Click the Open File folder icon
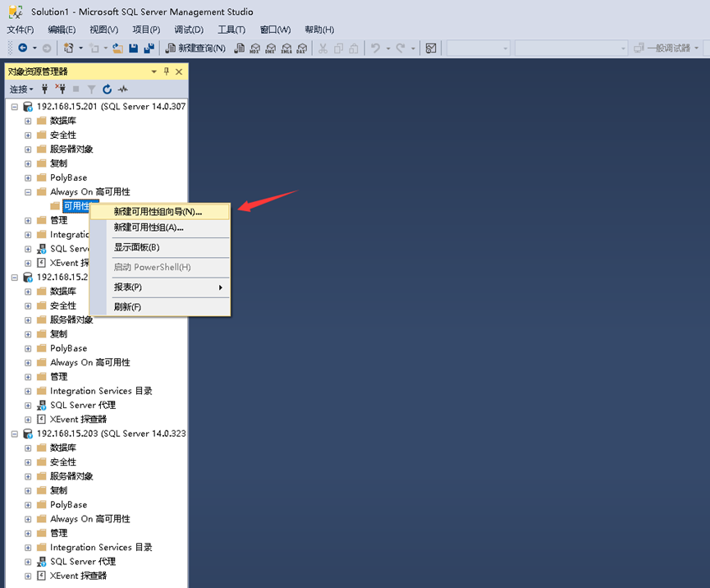Image resolution: width=710 pixels, height=588 pixels. pos(117,48)
